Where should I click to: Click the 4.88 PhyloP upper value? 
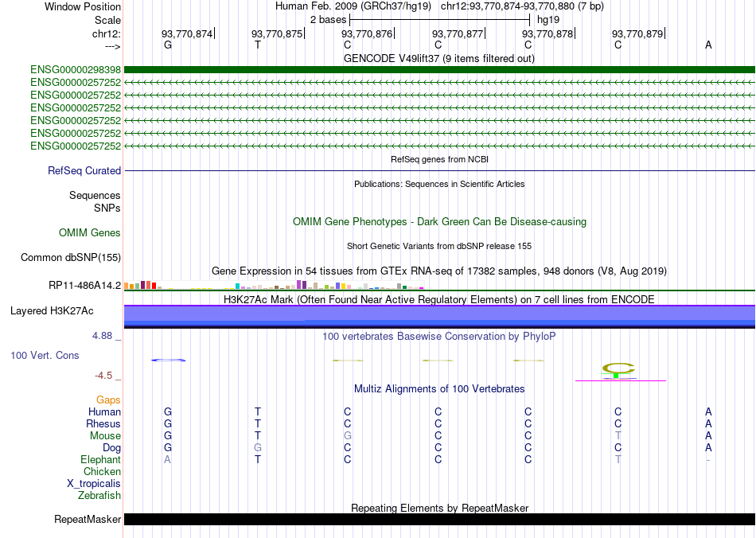102,336
